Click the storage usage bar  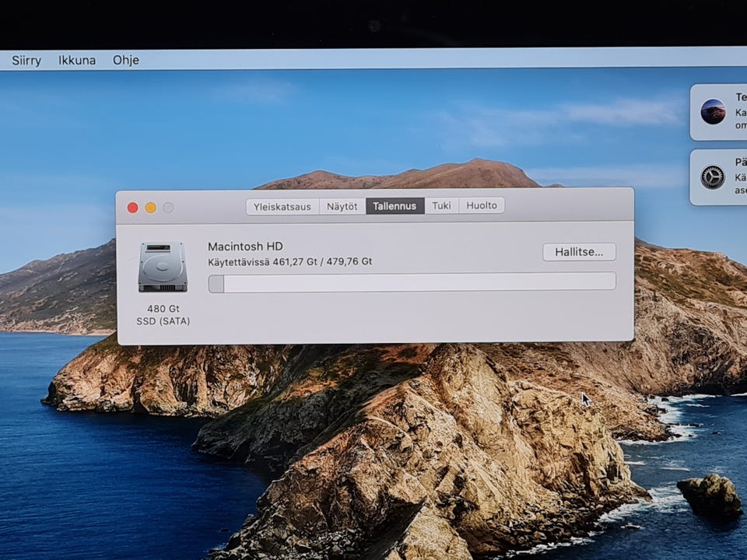412,282
